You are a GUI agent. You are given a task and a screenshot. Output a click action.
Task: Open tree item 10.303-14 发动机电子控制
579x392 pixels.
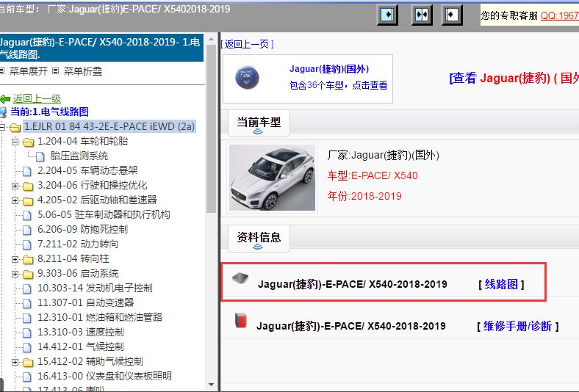tap(95, 288)
